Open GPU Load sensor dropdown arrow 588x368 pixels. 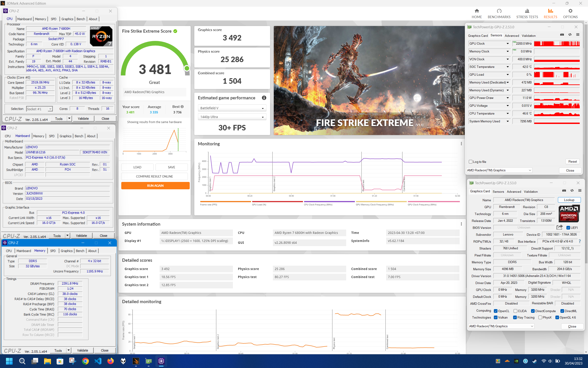tap(508, 75)
